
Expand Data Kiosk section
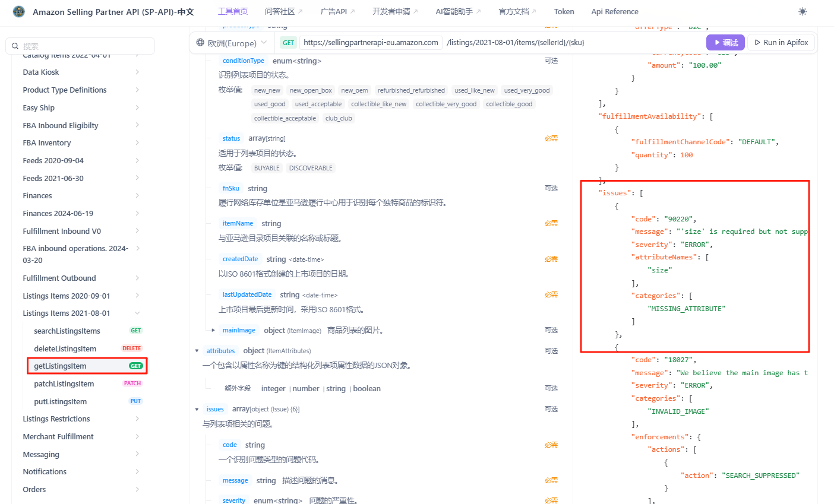click(x=81, y=72)
